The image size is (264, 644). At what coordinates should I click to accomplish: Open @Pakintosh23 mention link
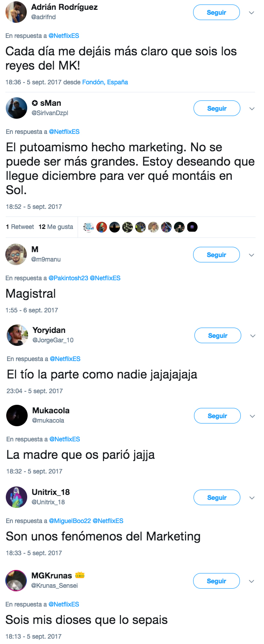[68, 278]
